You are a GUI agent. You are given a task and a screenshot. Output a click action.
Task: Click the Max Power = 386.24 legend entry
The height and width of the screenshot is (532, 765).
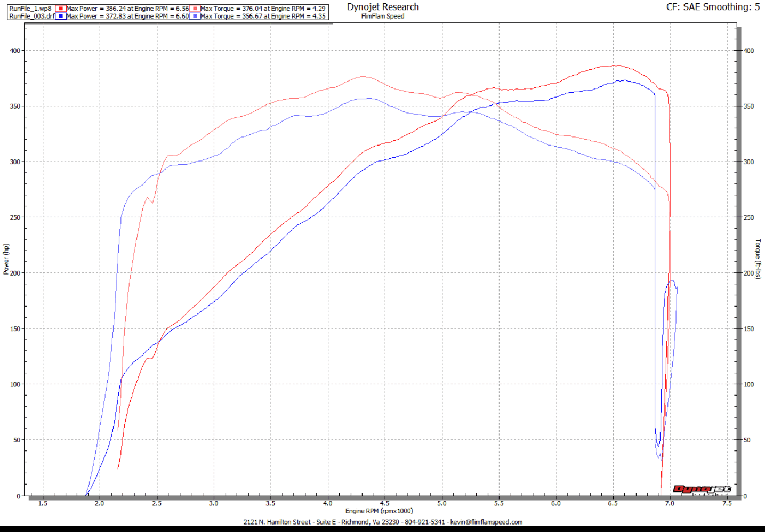point(127,9)
